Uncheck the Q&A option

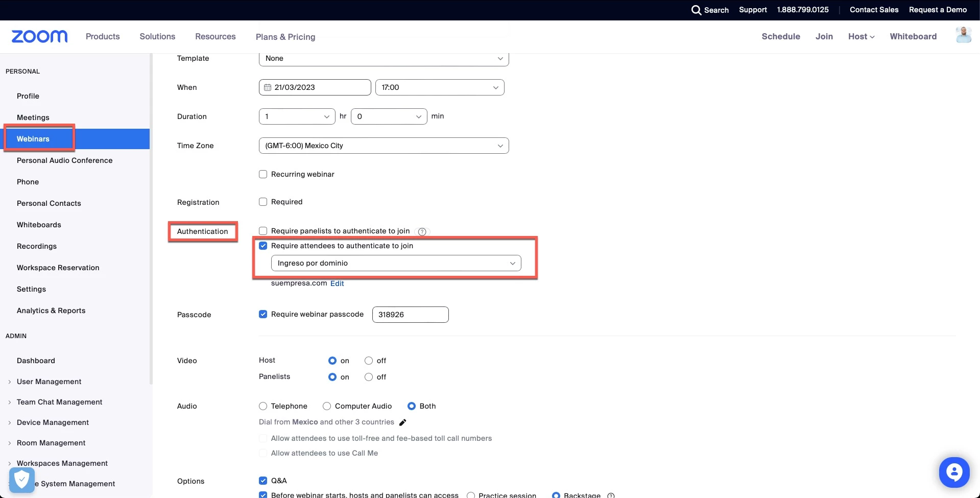263,481
